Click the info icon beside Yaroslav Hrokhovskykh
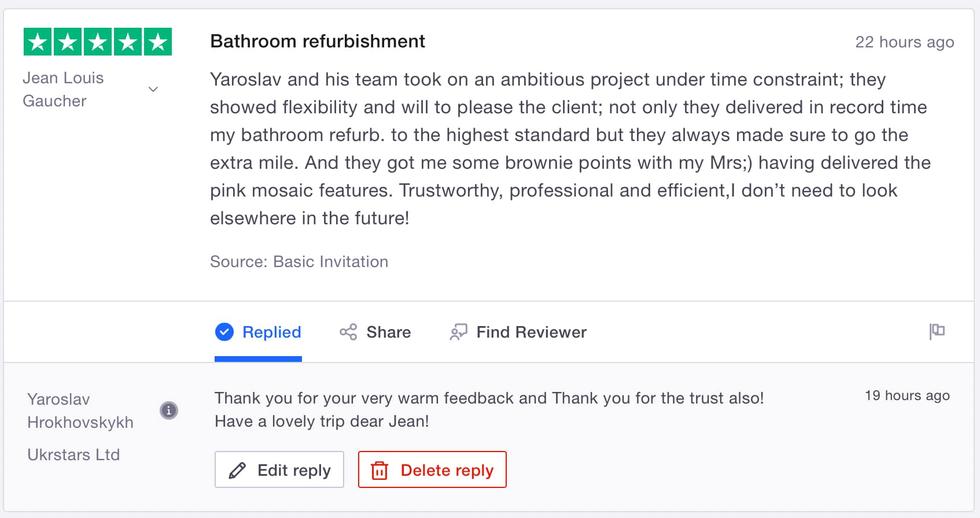The image size is (980, 518). click(168, 410)
